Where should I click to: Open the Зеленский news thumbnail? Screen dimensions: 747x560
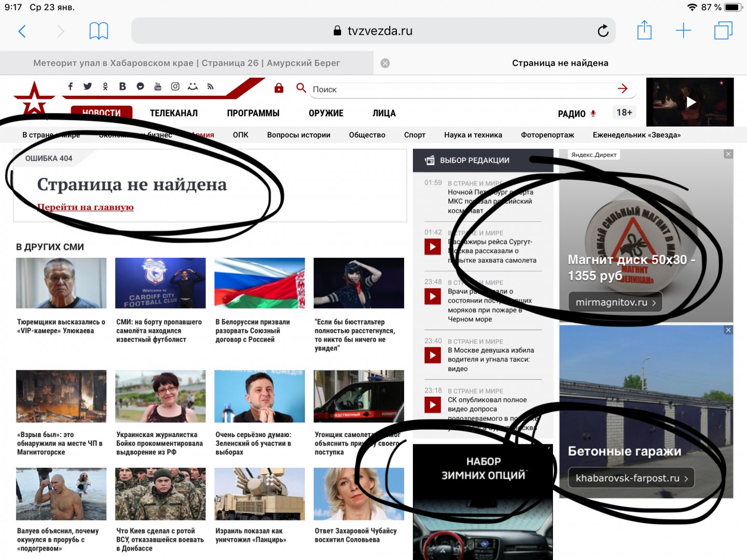[259, 396]
